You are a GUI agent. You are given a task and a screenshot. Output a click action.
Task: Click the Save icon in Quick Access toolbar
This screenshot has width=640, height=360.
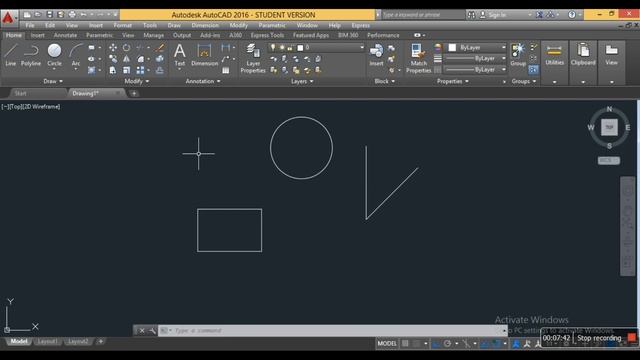click(49, 15)
